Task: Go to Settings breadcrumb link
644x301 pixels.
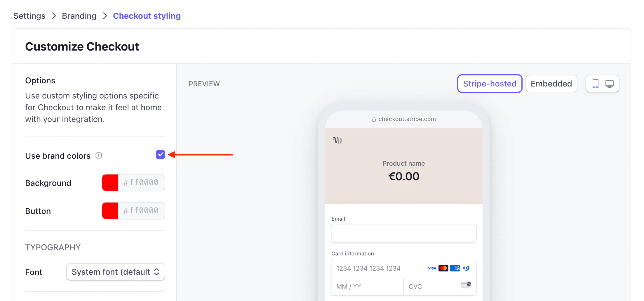Action: (29, 16)
